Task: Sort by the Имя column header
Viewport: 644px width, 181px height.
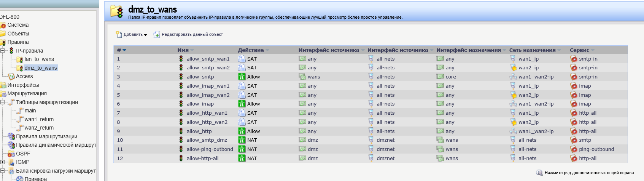Action: point(185,50)
